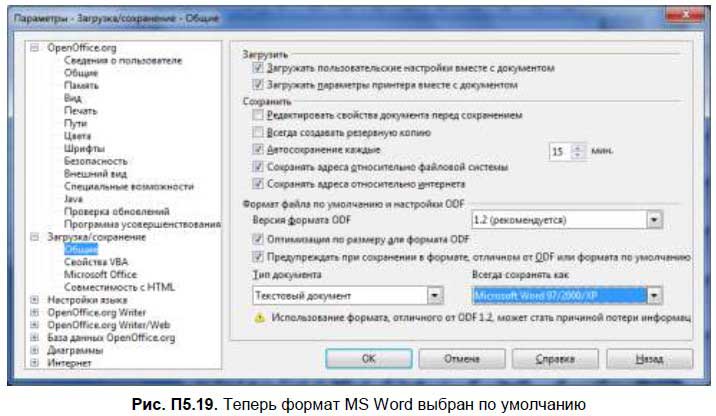Select Пути in the tree
Screen dimensions: 716x416
pyautogui.click(x=75, y=123)
